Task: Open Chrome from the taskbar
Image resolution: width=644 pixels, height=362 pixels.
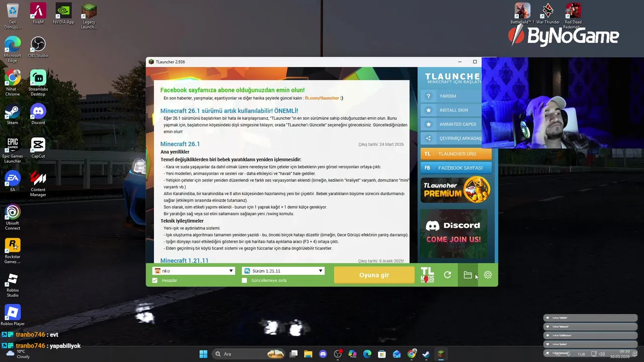Action: coord(412,354)
